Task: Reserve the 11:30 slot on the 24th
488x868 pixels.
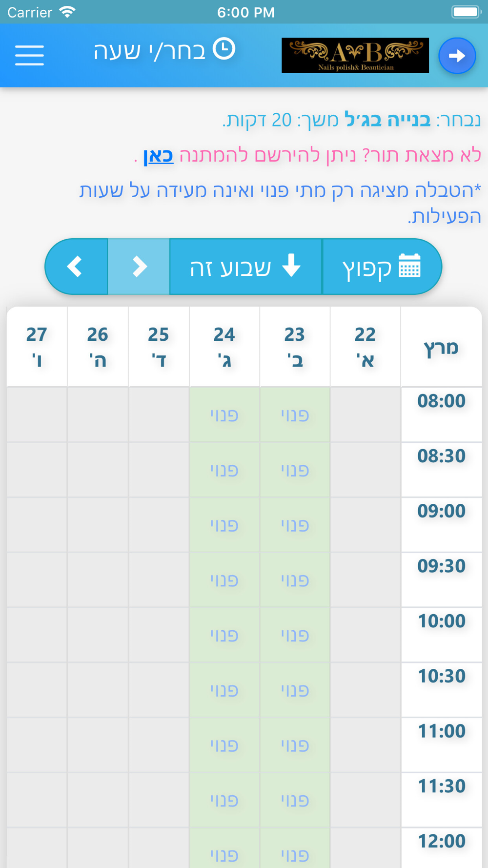Action: [224, 800]
